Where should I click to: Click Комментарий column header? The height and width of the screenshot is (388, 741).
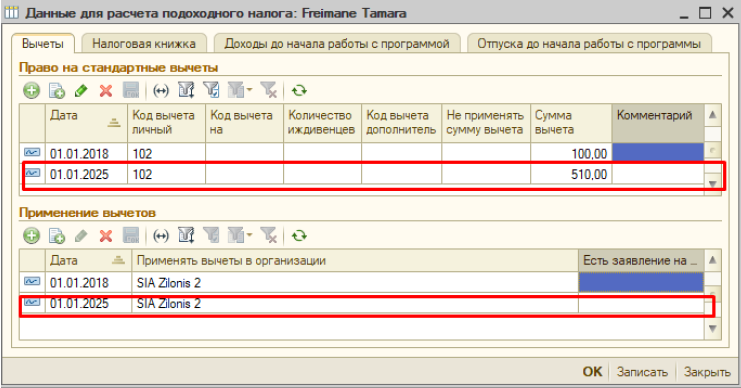coord(658,123)
